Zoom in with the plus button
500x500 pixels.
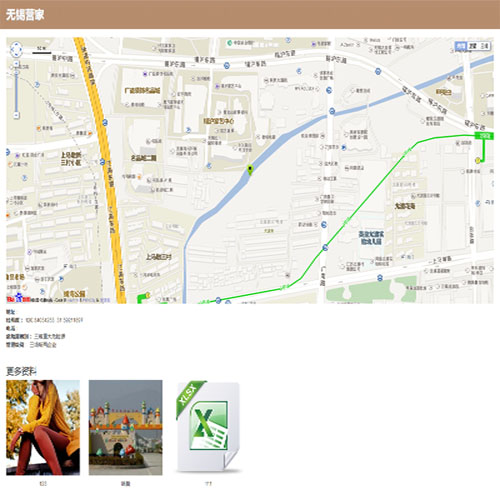(16, 63)
